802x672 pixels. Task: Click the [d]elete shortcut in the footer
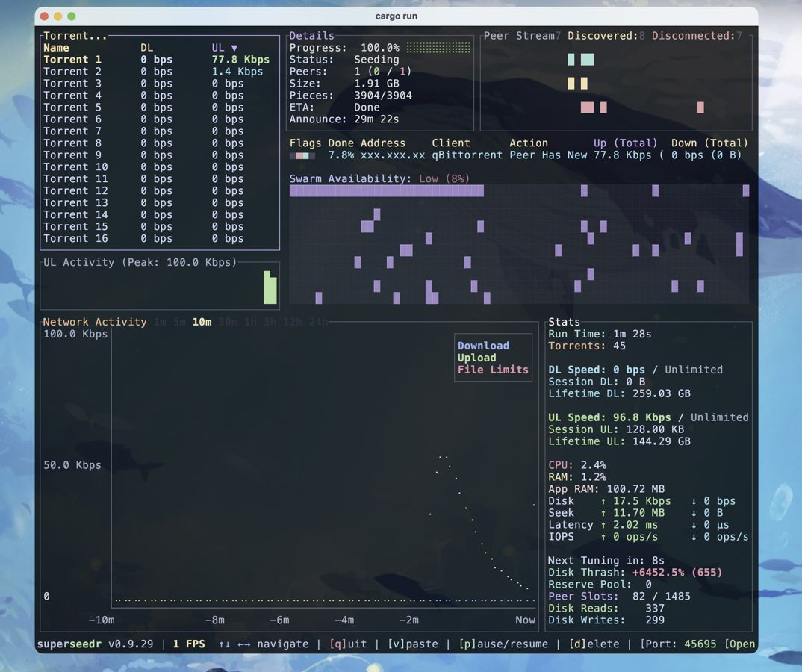click(594, 644)
